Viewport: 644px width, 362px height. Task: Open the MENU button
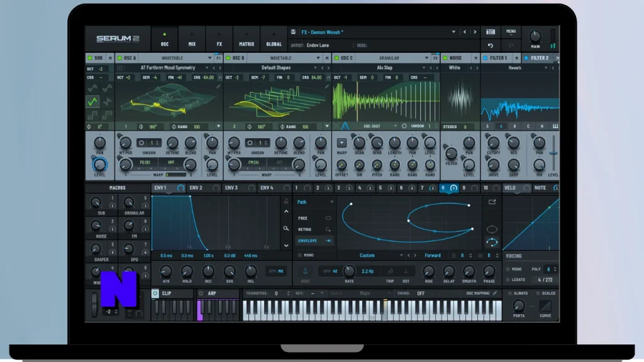click(511, 32)
